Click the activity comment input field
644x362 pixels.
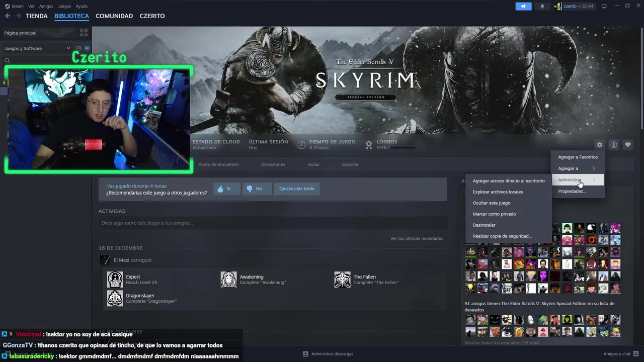(273, 223)
